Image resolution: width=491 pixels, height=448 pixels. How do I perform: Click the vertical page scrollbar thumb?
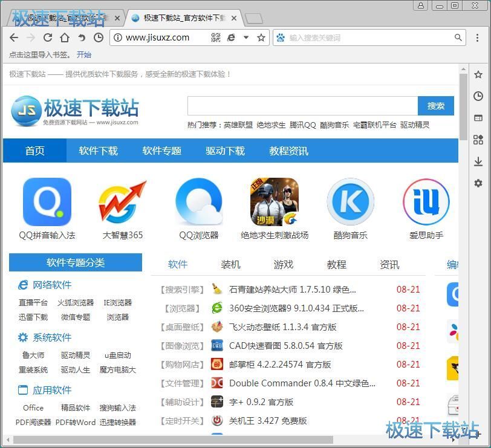[x=463, y=107]
